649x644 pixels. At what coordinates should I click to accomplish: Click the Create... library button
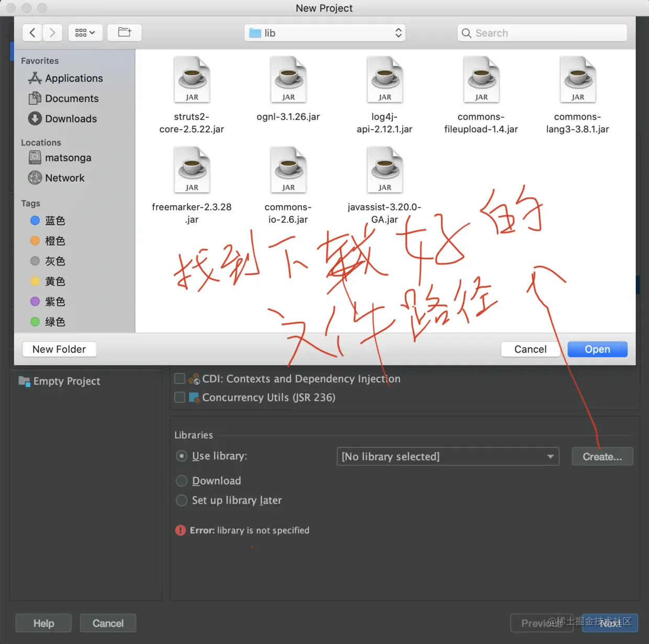click(x=602, y=457)
